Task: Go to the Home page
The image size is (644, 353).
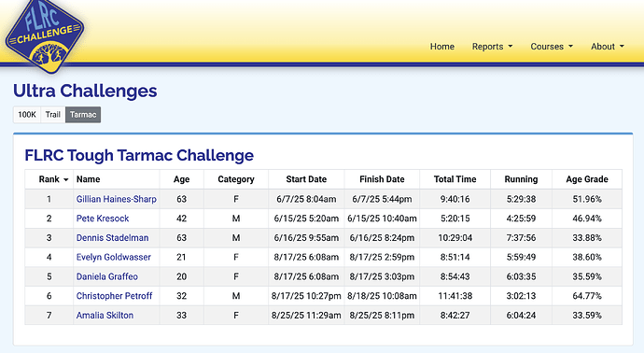Action: point(441,47)
